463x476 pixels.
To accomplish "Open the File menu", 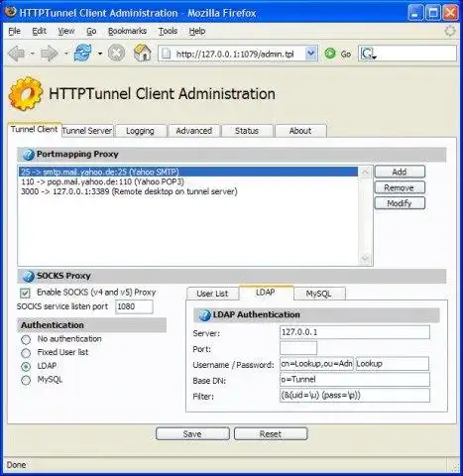I will [x=15, y=31].
